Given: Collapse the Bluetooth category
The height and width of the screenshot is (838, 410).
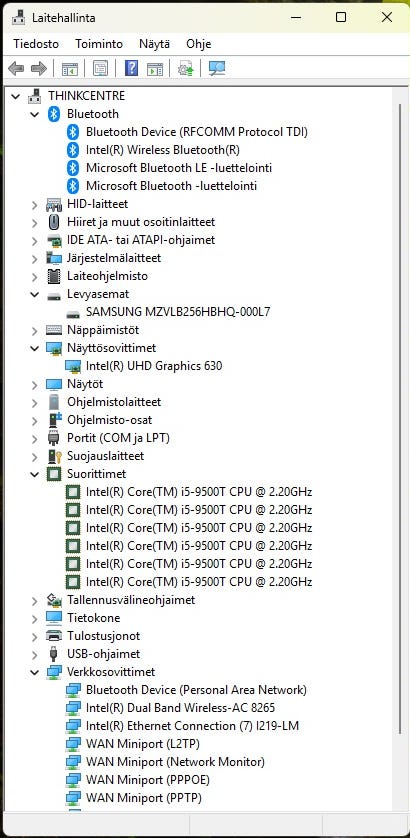Looking at the screenshot, I should pyautogui.click(x=34, y=114).
